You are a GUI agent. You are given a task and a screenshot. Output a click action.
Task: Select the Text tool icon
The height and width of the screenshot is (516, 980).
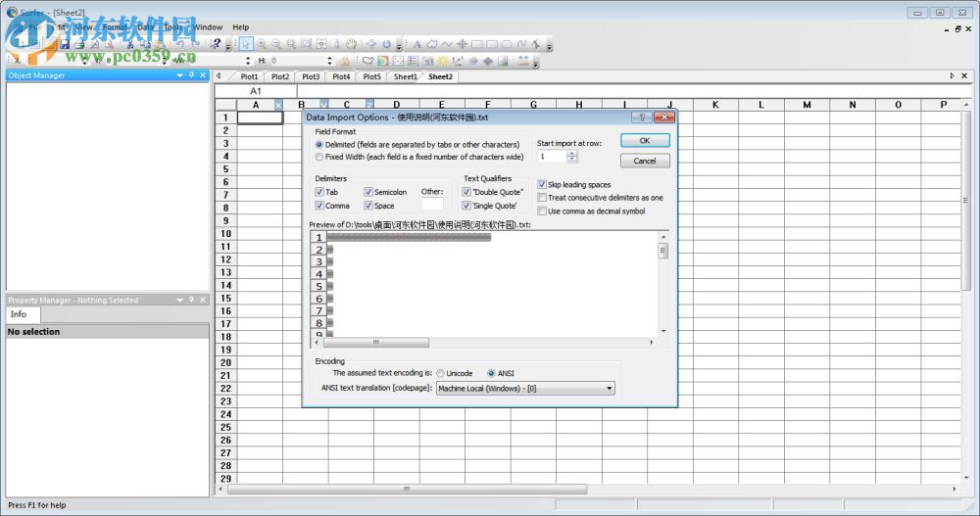pyautogui.click(x=417, y=44)
